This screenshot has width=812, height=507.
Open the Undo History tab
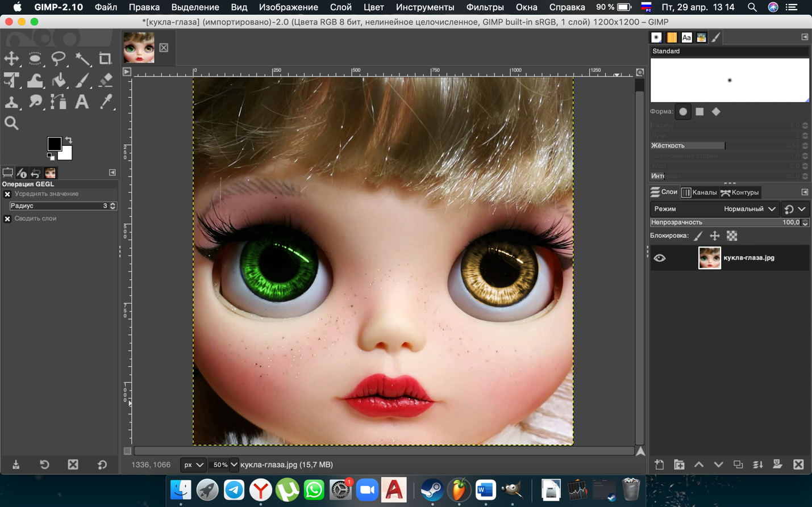click(x=36, y=173)
